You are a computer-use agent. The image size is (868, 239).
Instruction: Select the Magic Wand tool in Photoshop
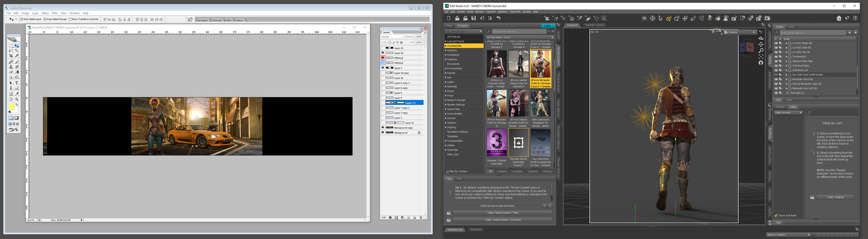pos(17,51)
